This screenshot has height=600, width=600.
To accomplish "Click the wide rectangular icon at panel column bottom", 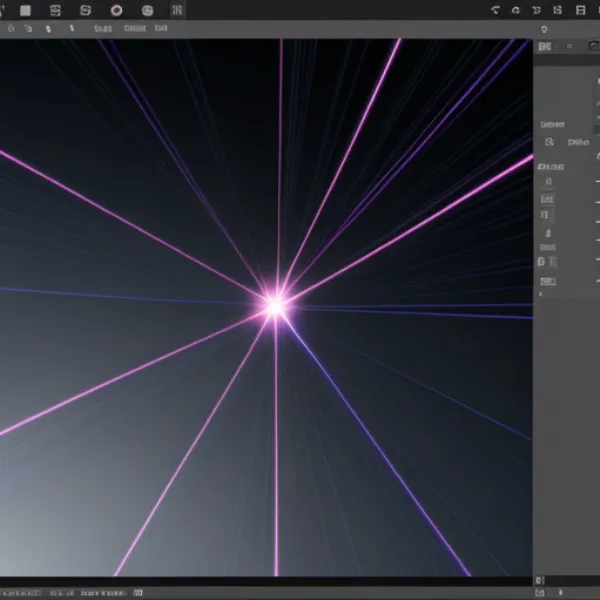I will coord(548,282).
